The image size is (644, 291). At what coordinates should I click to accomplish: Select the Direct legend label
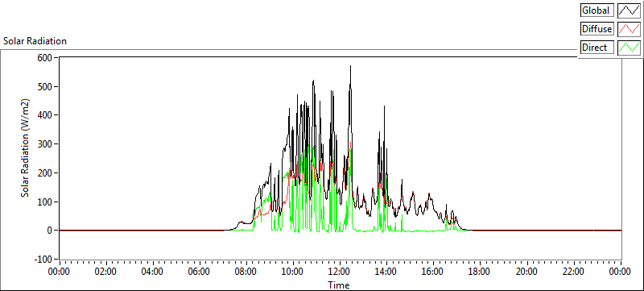coord(597,48)
